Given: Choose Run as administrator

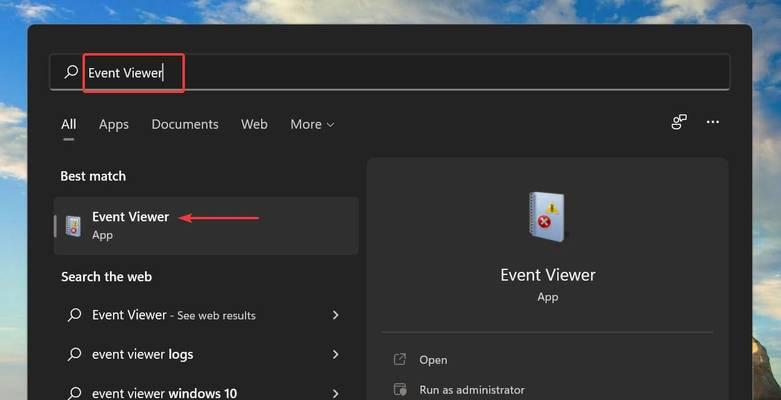Looking at the screenshot, I should tap(472, 390).
